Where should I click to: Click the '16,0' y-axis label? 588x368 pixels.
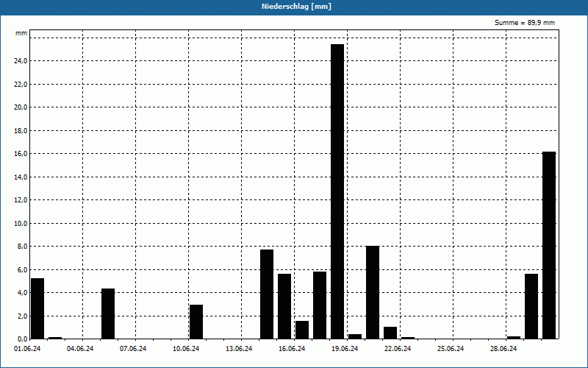[21, 154]
